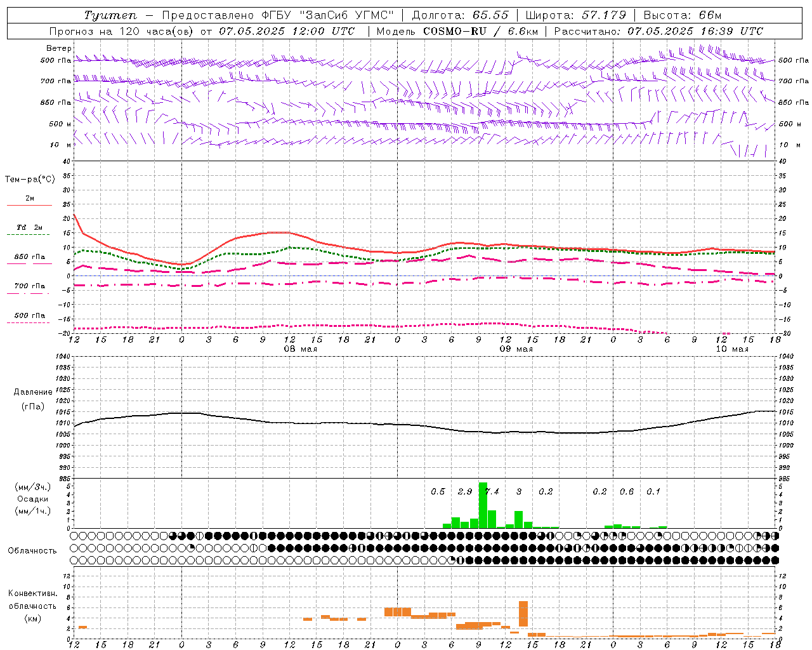Select the 09 мая date label
This screenshot has width=812, height=650.
516,349
